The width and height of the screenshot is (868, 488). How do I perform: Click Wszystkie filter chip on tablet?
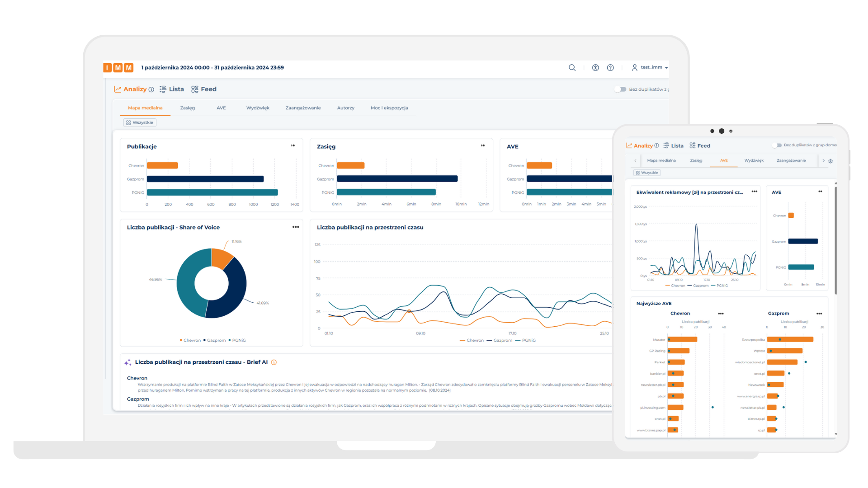point(647,173)
